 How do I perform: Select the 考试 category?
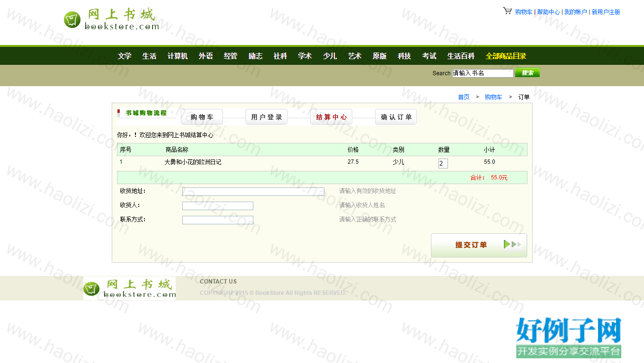(429, 56)
